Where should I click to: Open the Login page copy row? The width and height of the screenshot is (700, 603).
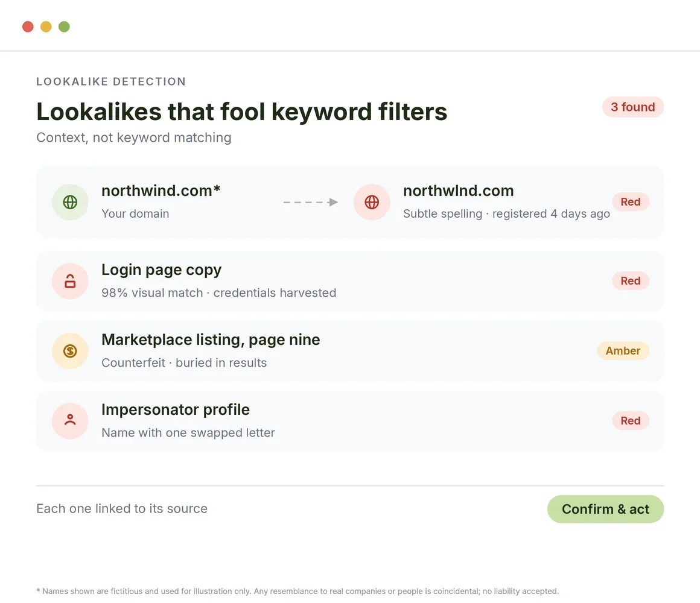[350, 281]
